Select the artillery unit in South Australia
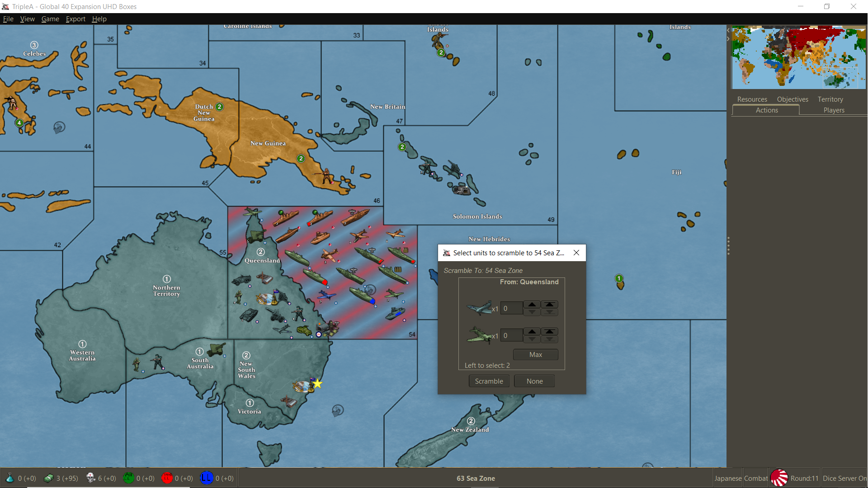This screenshot has width=868, height=488. point(217,349)
